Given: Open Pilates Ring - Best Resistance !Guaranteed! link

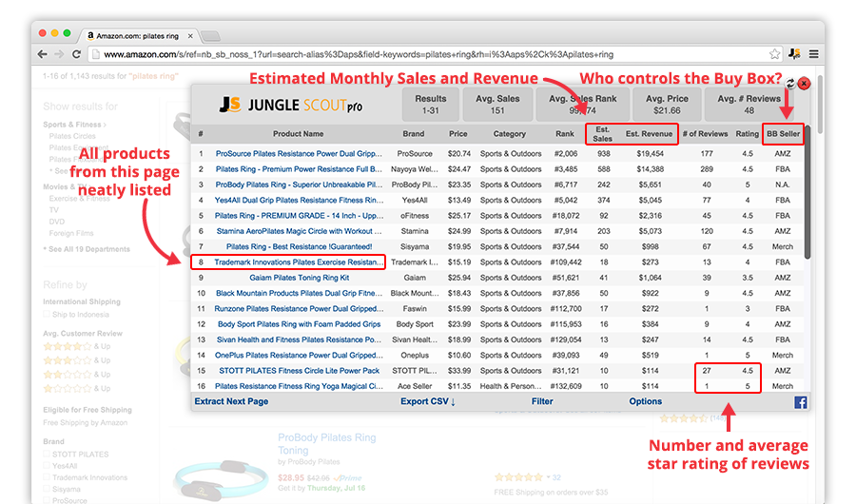Looking at the screenshot, I should (299, 247).
